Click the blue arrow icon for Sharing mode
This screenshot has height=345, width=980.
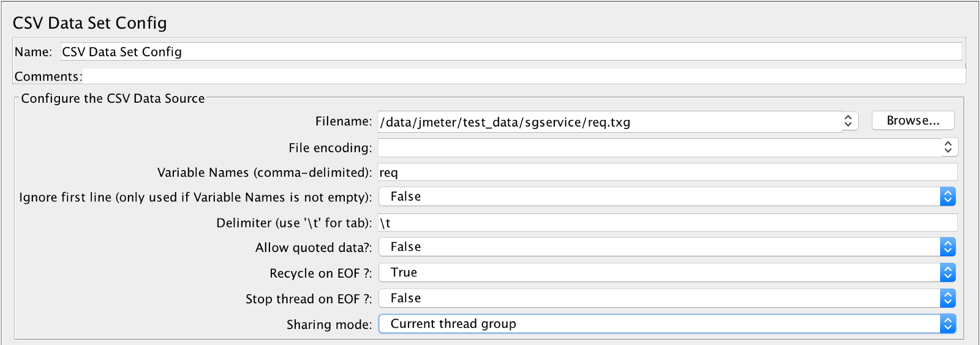948,324
